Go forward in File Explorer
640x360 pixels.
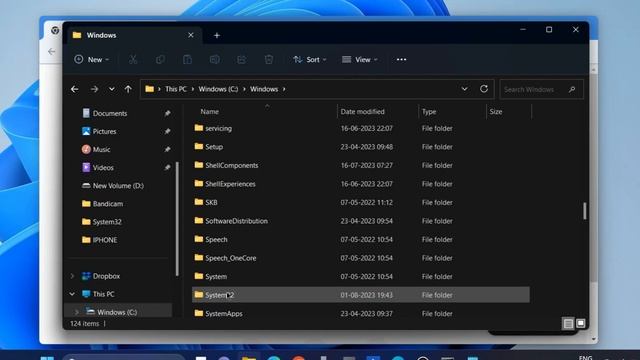(x=94, y=89)
